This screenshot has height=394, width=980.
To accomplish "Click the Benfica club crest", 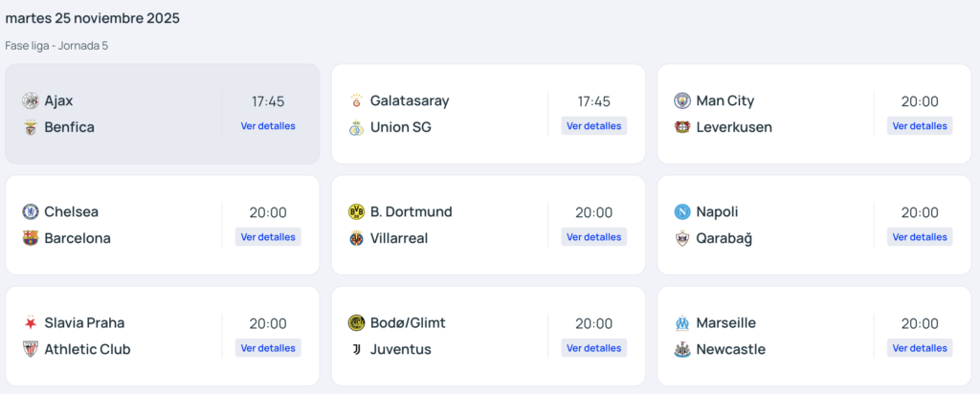I will (30, 127).
